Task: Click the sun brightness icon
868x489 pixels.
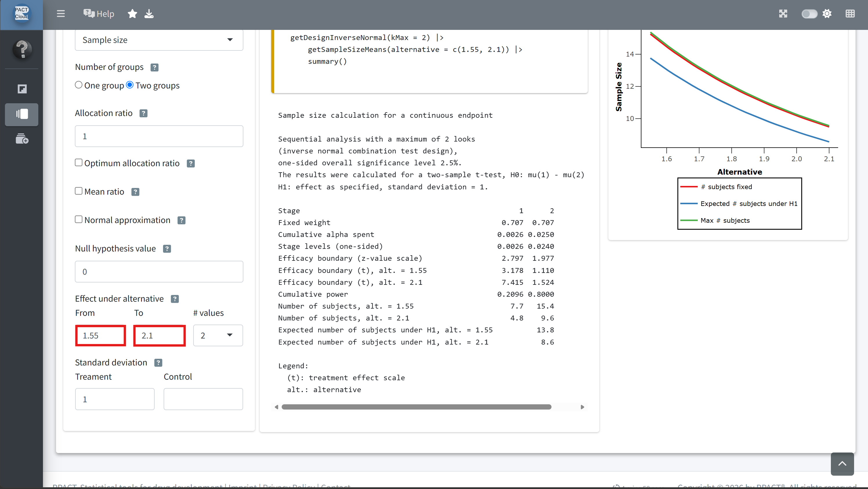Action: (827, 14)
